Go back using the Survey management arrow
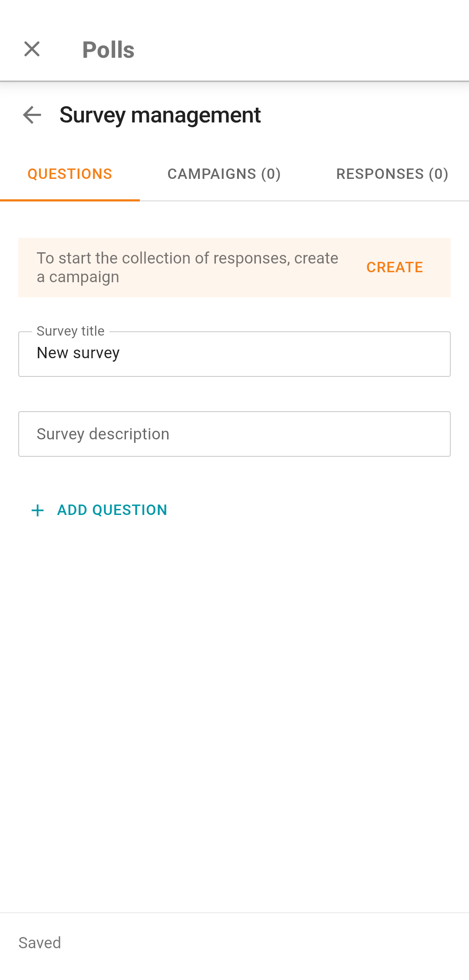 (32, 115)
